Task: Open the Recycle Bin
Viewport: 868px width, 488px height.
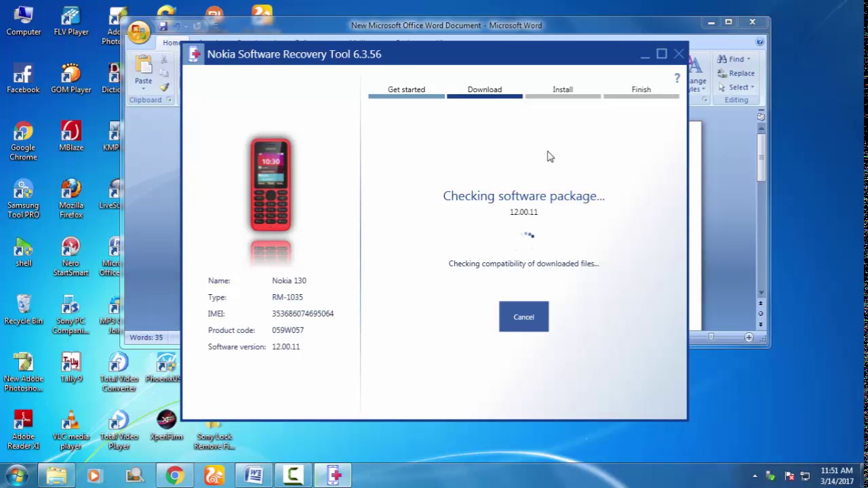Action: (23, 310)
